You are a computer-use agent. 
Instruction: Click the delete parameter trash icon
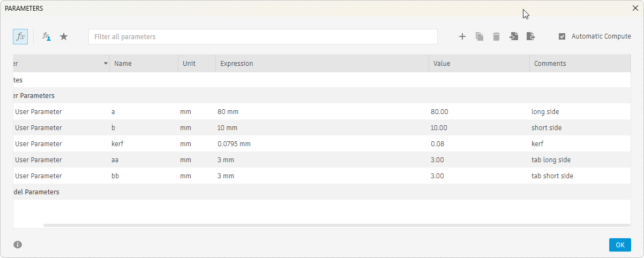(x=497, y=36)
